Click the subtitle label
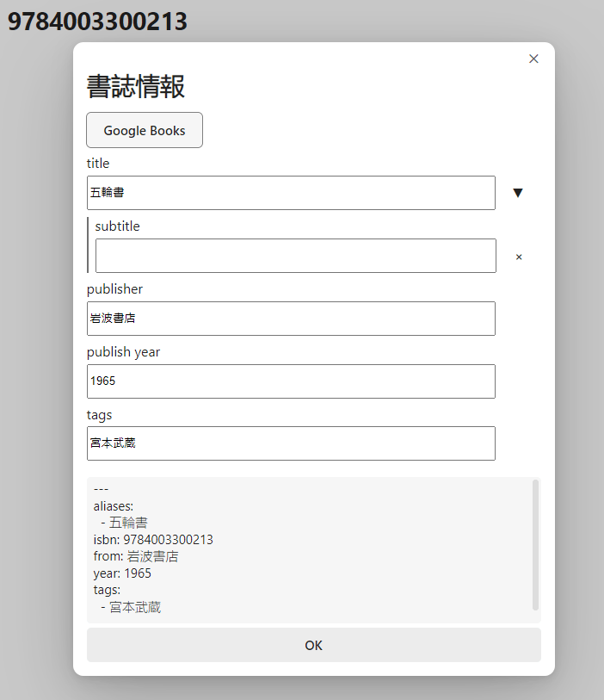This screenshot has width=604, height=700. (117, 226)
